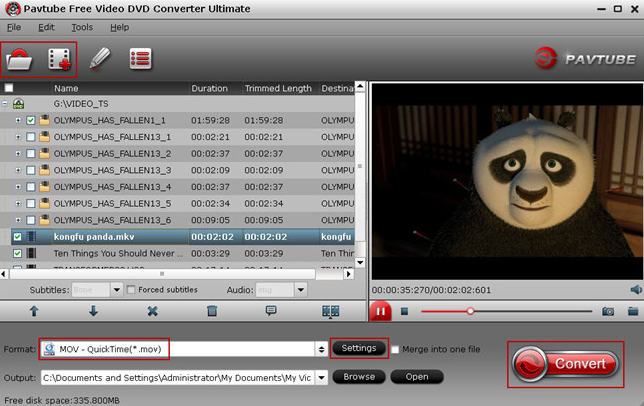
Task: Click the speech bubble properties icon
Action: (271, 310)
